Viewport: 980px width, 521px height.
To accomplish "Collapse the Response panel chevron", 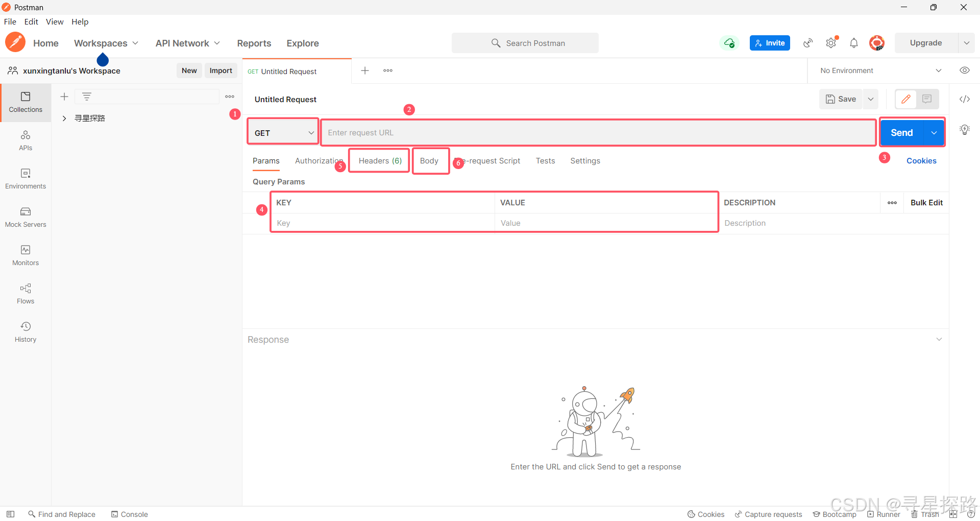I will [x=939, y=339].
